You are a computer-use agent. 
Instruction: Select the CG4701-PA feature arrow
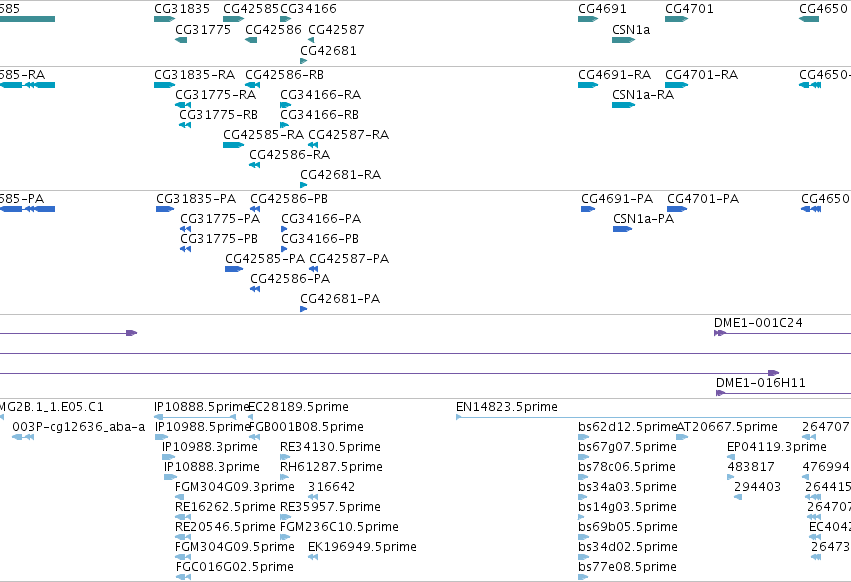(677, 209)
